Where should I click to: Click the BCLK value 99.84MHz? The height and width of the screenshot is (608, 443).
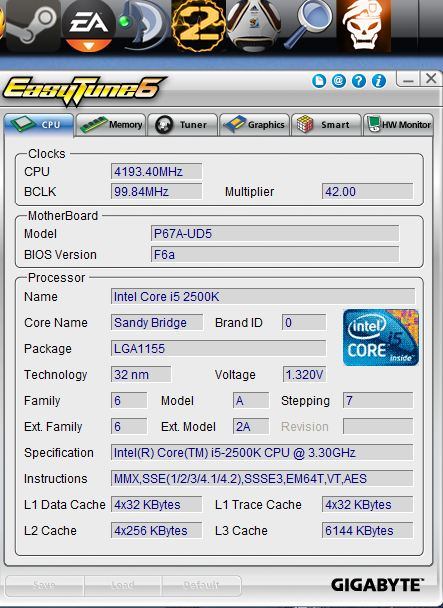156,192
